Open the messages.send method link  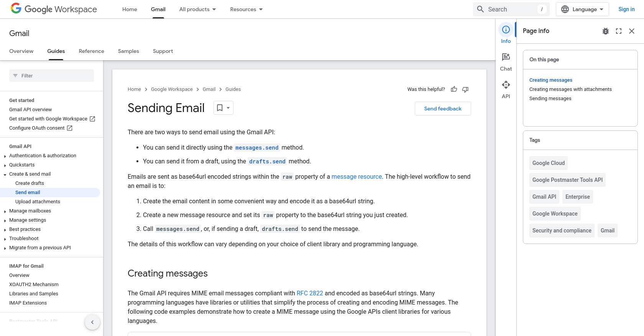tap(257, 148)
